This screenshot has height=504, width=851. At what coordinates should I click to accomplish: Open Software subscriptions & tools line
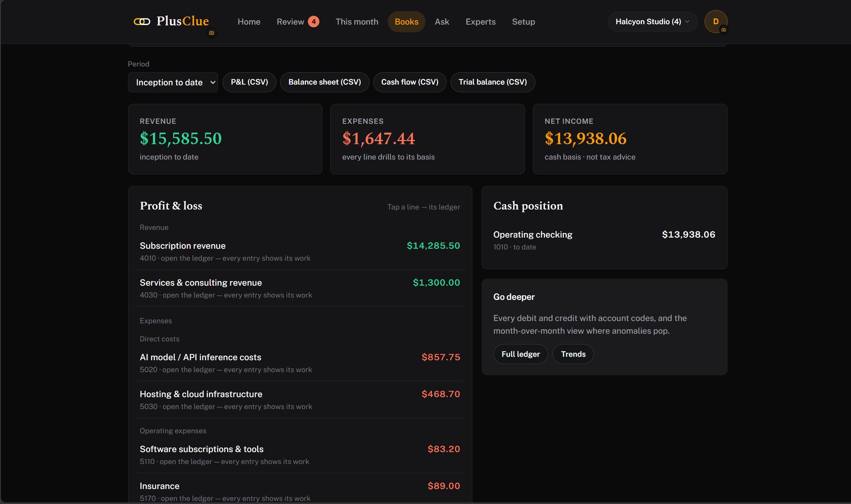click(300, 455)
